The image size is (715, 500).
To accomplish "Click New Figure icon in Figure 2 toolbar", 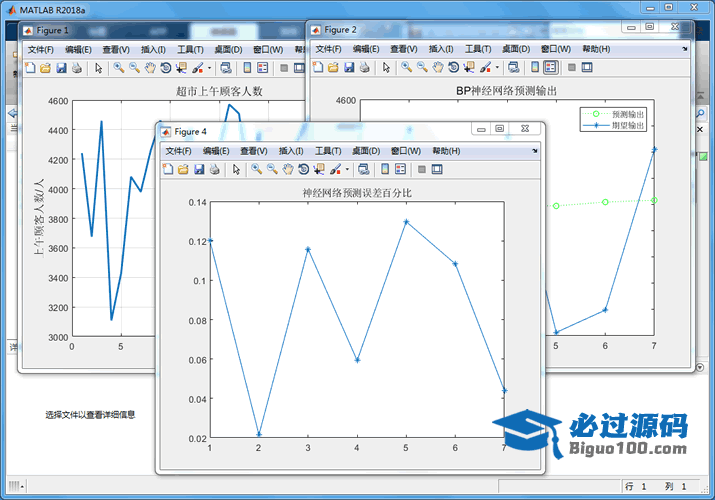I will [318, 67].
